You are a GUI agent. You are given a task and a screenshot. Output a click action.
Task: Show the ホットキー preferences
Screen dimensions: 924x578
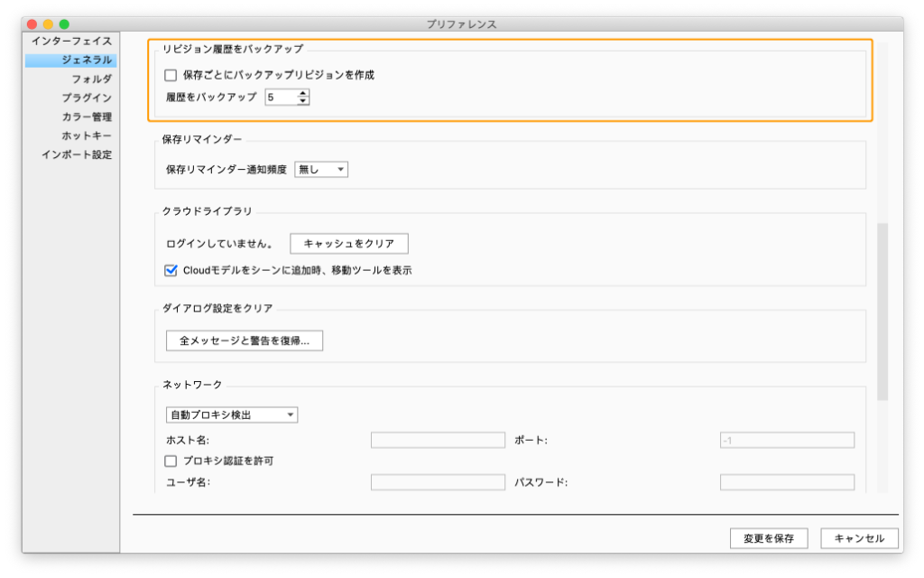(87, 135)
